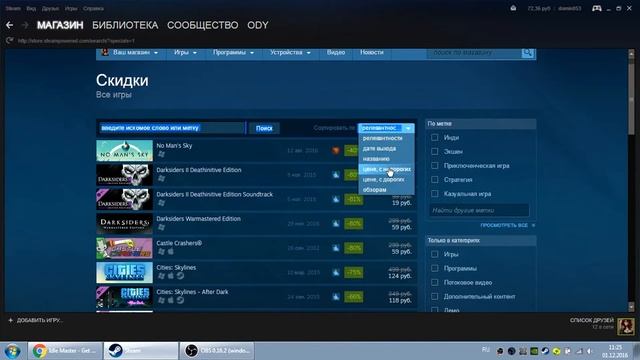640x360 pixels.
Task: Click review icon in Cities: Skylines row
Action: 336,272
